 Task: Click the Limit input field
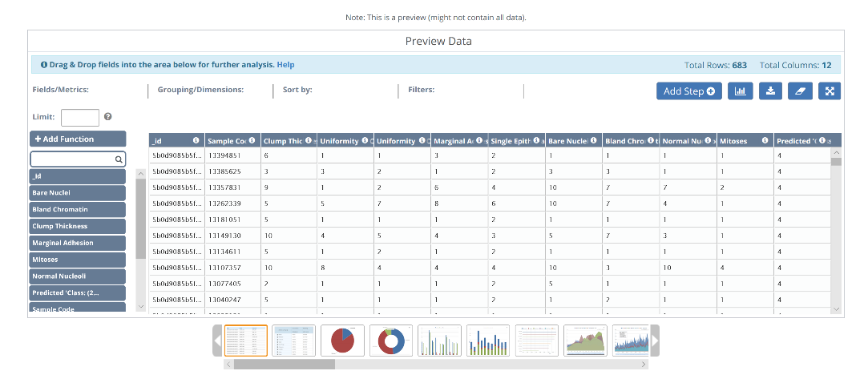(80, 117)
